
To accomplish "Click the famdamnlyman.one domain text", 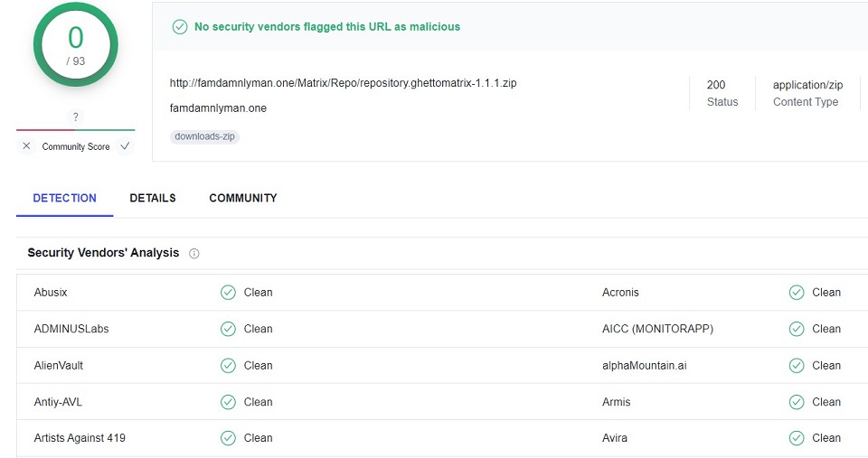I will tap(218, 107).
